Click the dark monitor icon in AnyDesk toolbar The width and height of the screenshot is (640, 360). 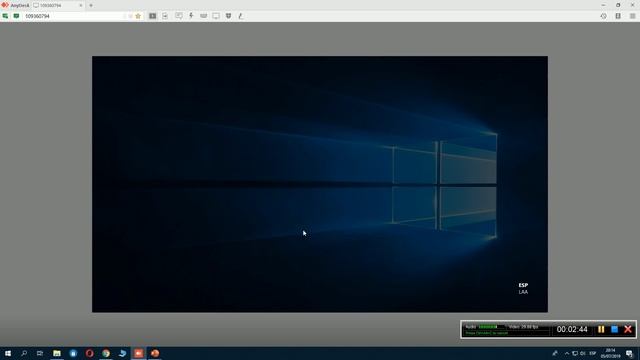tap(152, 16)
